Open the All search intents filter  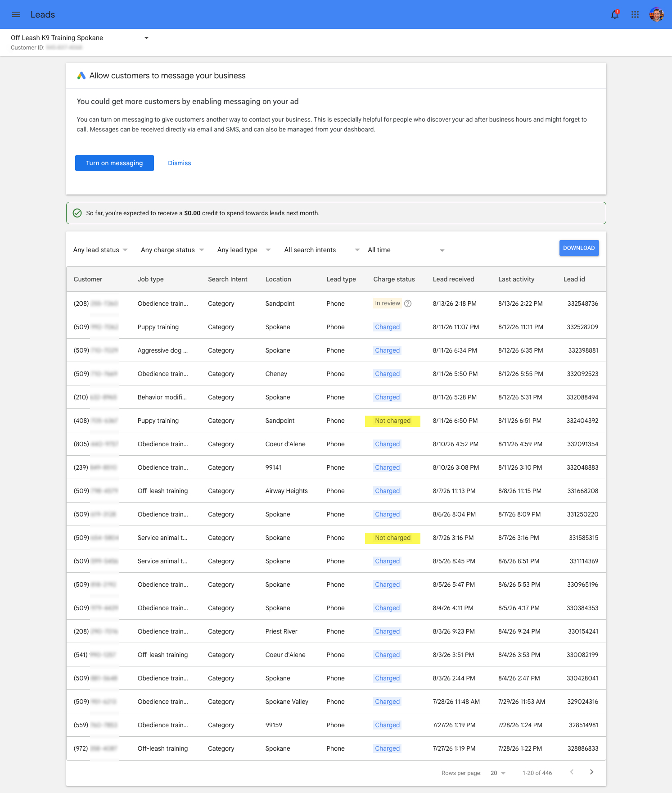pos(322,250)
